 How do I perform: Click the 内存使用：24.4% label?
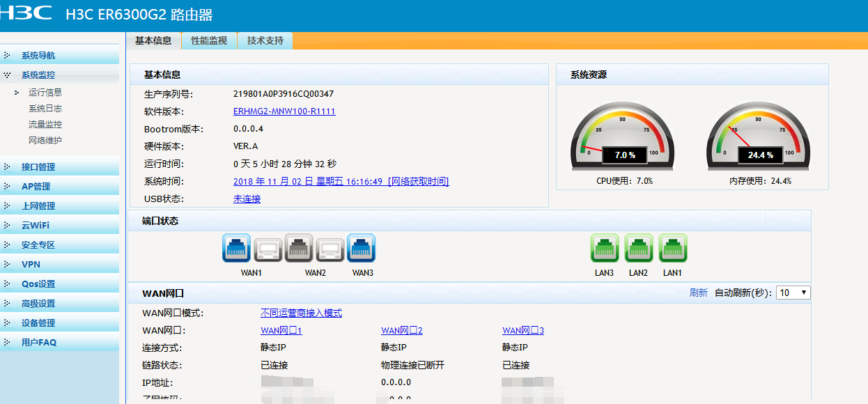(x=760, y=181)
